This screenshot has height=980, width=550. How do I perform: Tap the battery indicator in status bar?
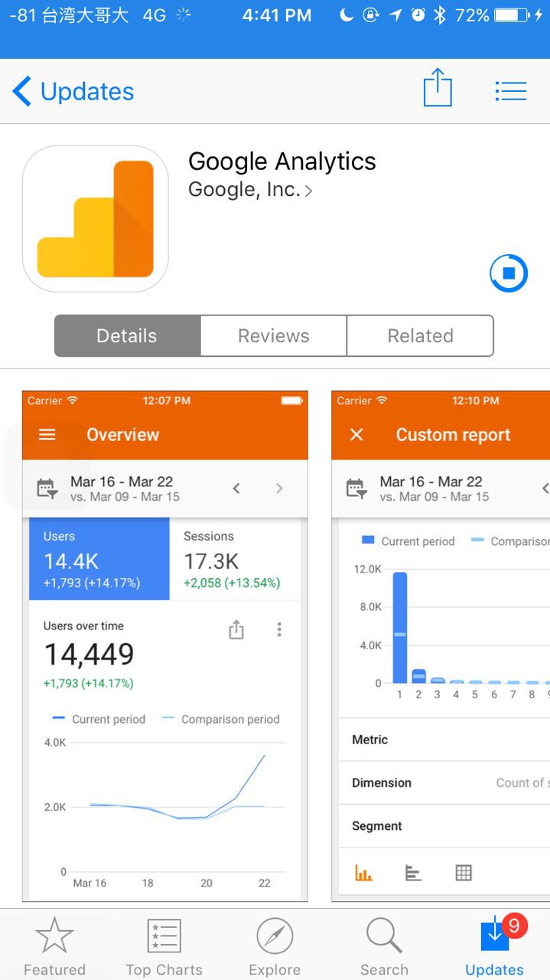pyautogui.click(x=513, y=15)
